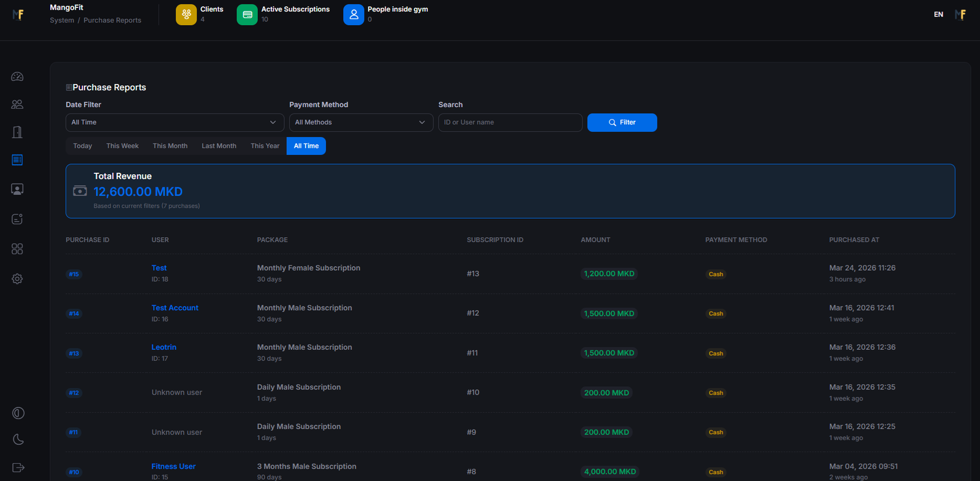
Task: Click purchase ID badge #11
Action: click(73, 433)
